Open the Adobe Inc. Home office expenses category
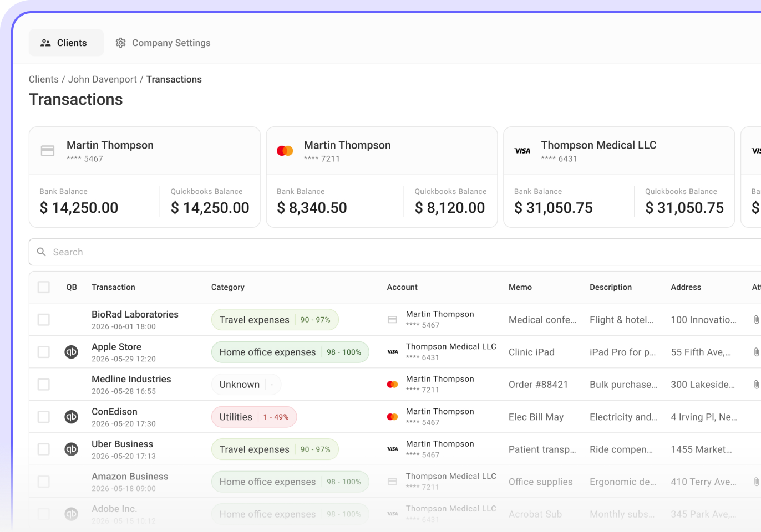 pos(290,514)
